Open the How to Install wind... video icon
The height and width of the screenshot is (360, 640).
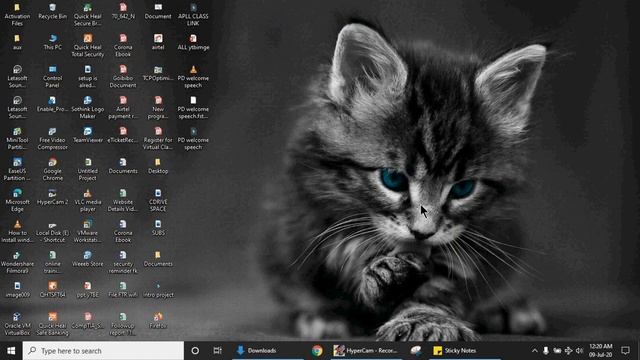pos(17,231)
